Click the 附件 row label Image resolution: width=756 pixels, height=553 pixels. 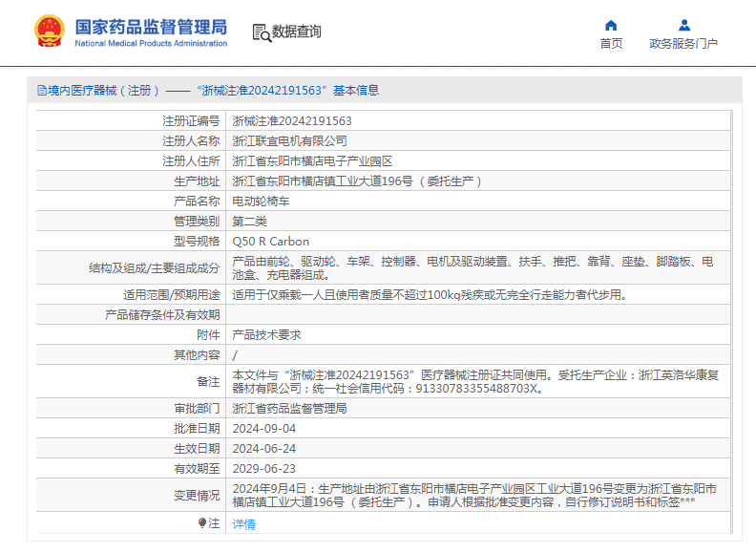[208, 335]
